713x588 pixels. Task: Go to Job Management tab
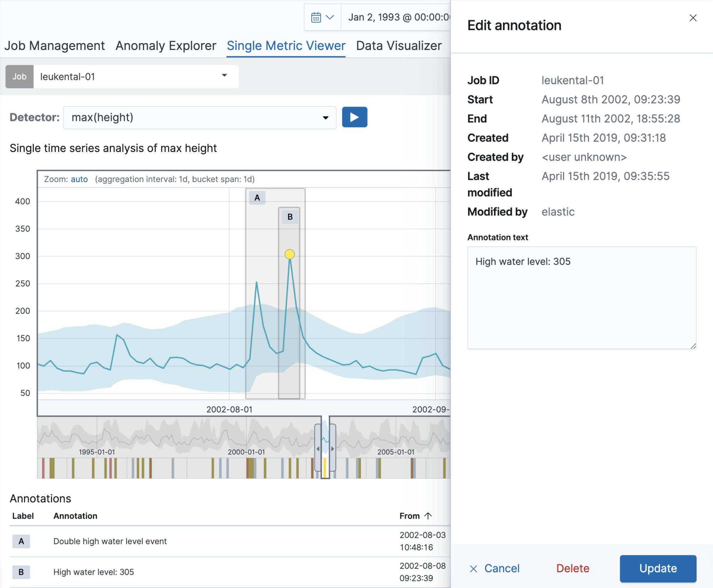point(55,46)
